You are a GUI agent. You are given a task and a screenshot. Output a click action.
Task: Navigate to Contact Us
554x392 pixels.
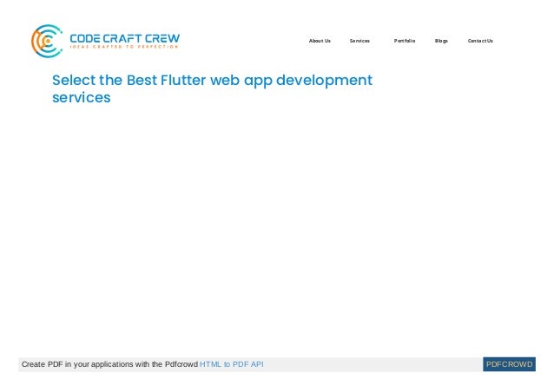tap(480, 41)
